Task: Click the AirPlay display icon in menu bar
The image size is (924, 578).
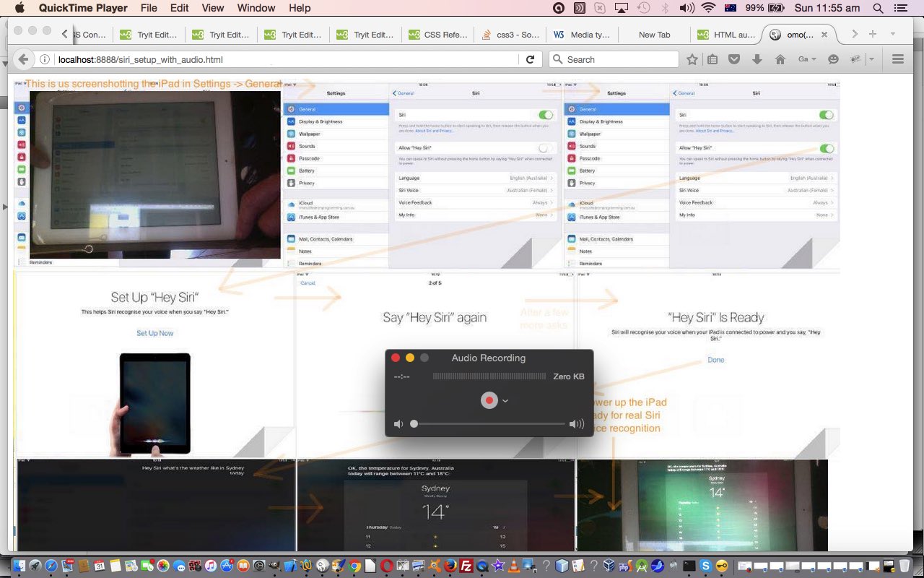Action: coord(622,8)
